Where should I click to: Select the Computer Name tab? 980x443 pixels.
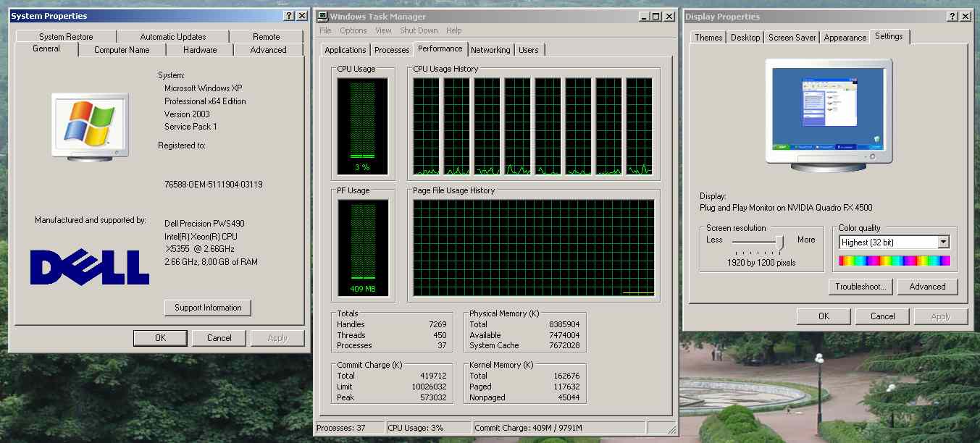[x=122, y=50]
